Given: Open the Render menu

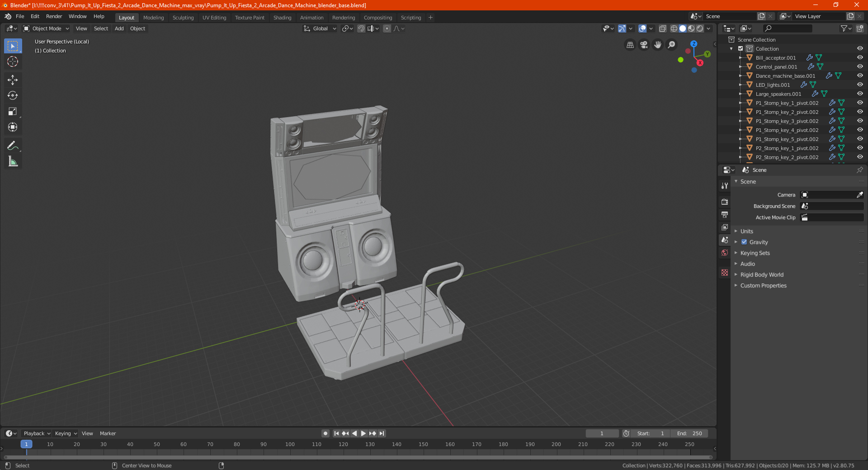Looking at the screenshot, I should pos(54,16).
